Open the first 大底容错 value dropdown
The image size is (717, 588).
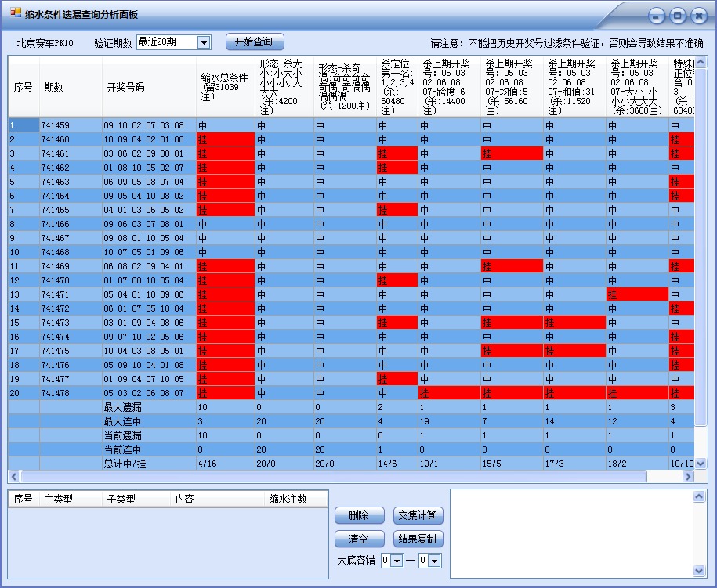coord(397,561)
